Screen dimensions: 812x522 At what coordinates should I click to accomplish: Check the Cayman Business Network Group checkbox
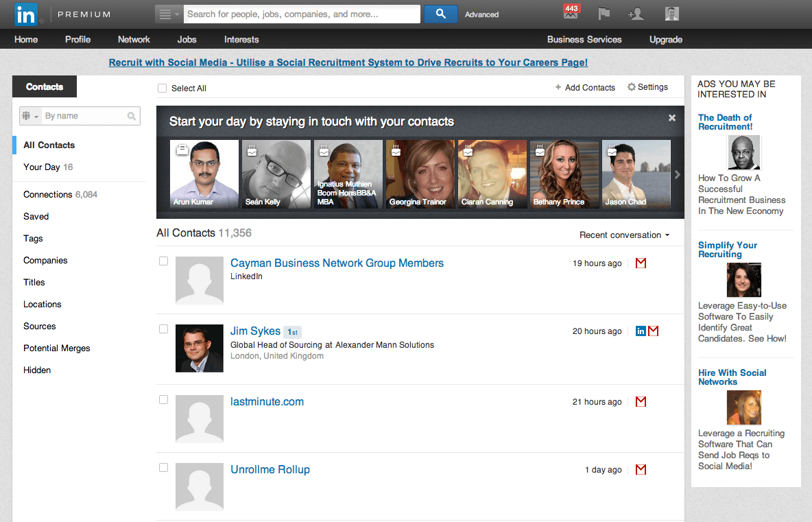pos(164,261)
